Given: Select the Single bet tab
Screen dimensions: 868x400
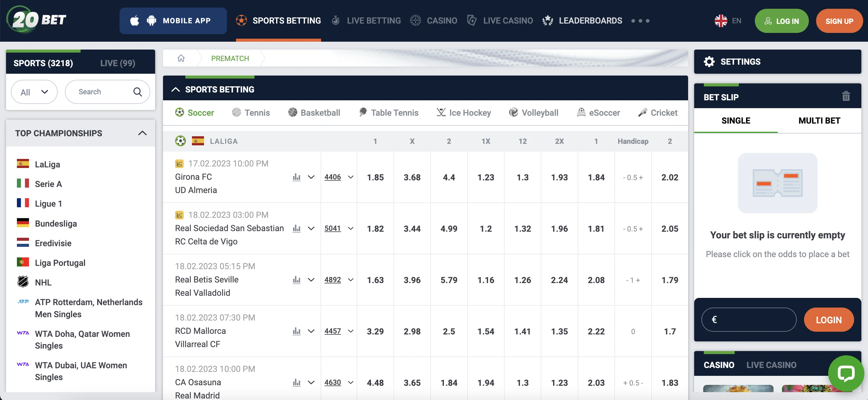Looking at the screenshot, I should (736, 121).
